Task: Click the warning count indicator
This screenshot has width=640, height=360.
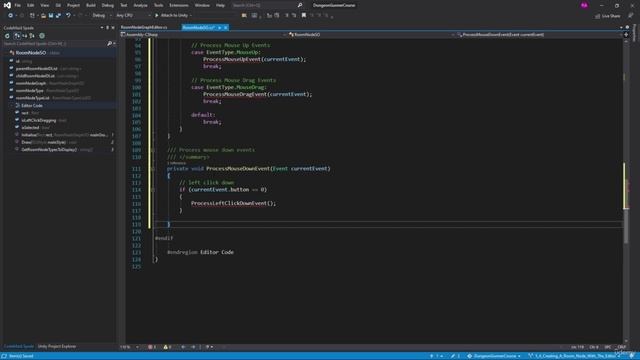Action: pyautogui.click(x=167, y=347)
